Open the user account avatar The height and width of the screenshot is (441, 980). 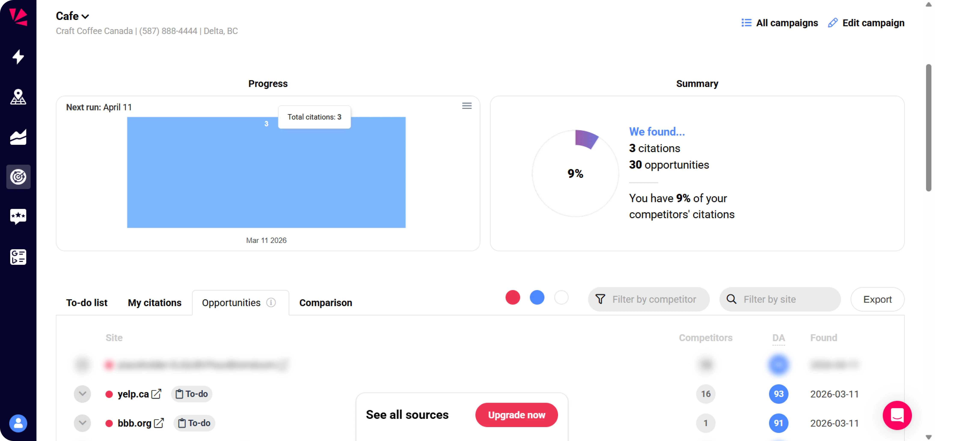click(18, 423)
